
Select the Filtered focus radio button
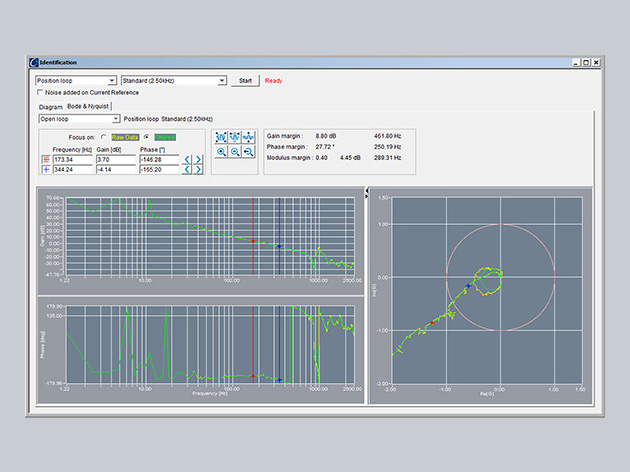pyautogui.click(x=147, y=137)
